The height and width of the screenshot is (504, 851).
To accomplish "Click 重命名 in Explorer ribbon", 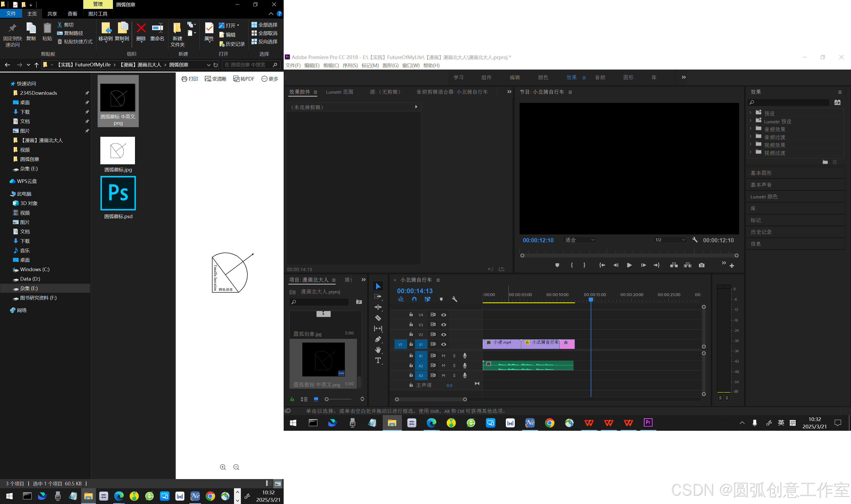I will (x=157, y=32).
